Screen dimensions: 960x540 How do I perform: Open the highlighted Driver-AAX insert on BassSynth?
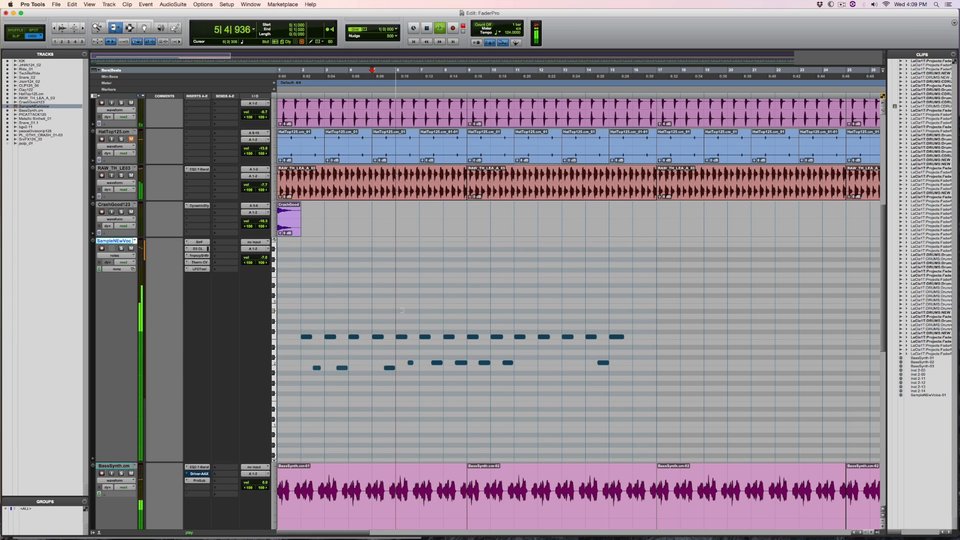tap(198, 474)
